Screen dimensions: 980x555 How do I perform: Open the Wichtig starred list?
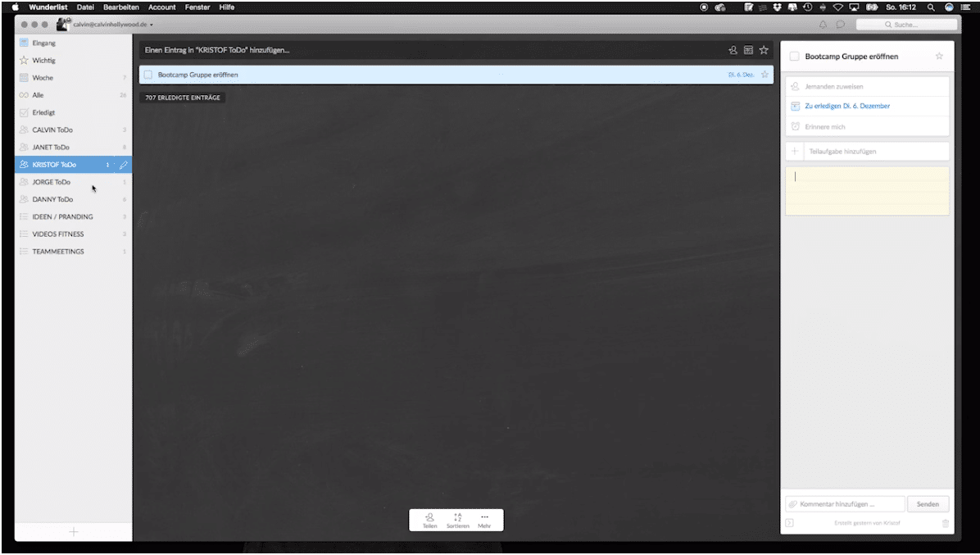tap(73, 60)
